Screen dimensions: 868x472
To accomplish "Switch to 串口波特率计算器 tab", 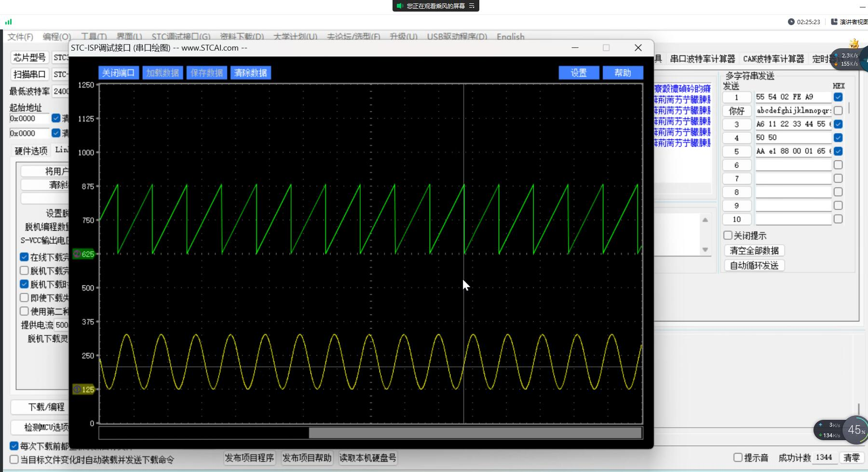I will click(703, 59).
